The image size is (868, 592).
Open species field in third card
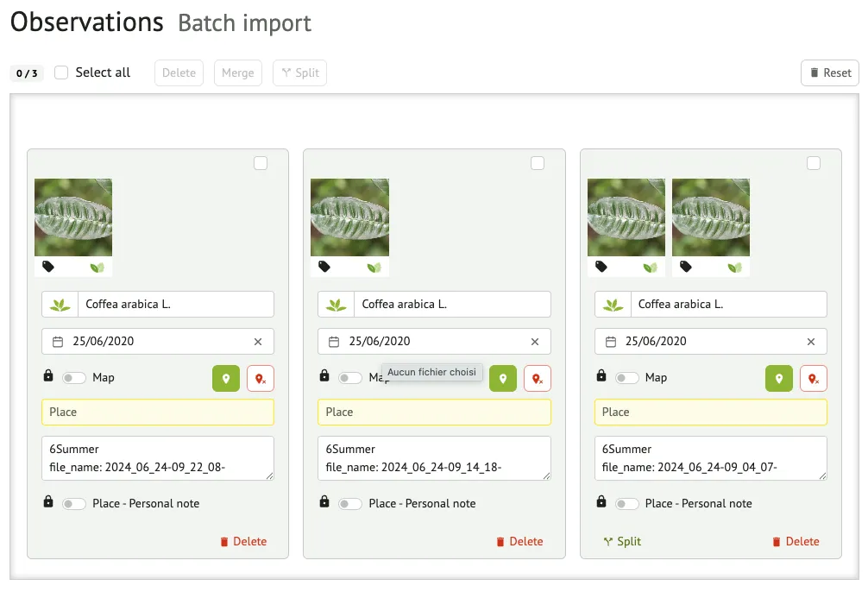pos(728,305)
